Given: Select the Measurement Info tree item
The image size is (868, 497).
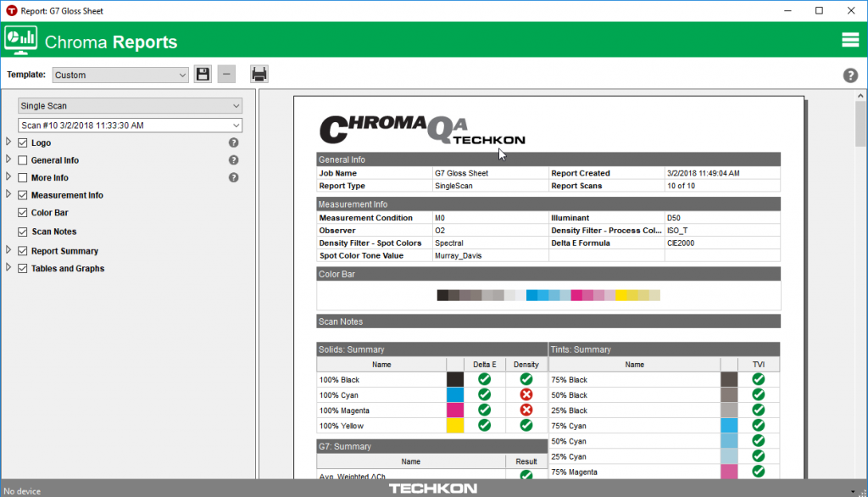Looking at the screenshot, I should point(67,195).
